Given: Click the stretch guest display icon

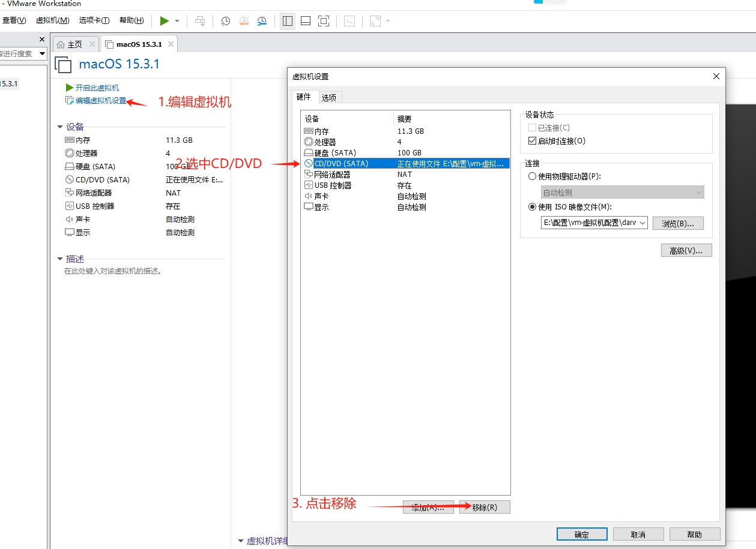Looking at the screenshot, I should coord(375,21).
